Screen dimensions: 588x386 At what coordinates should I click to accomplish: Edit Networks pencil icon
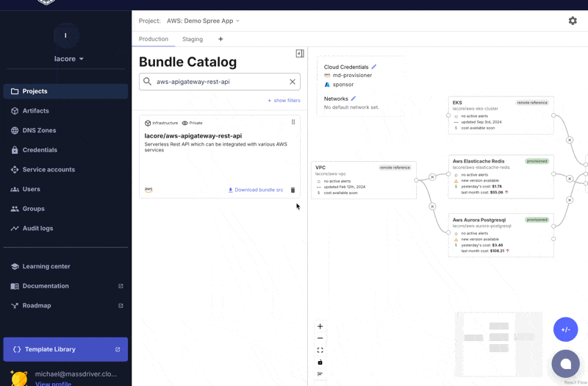tap(354, 99)
